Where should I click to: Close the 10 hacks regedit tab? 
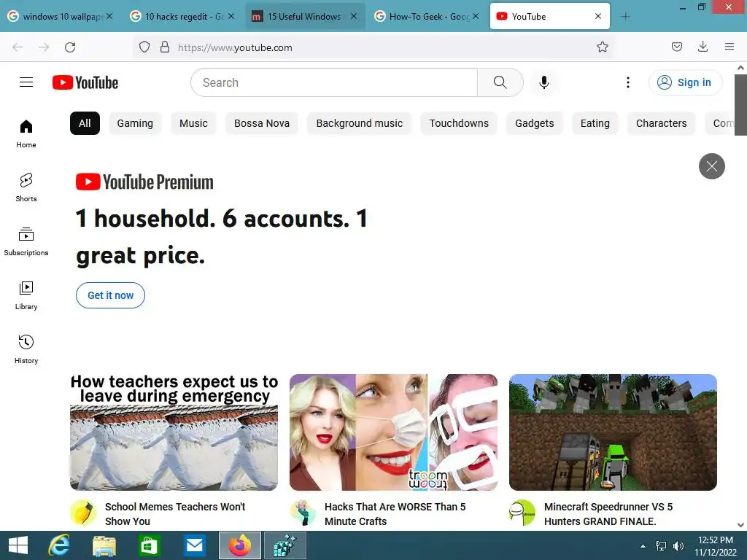point(231,16)
